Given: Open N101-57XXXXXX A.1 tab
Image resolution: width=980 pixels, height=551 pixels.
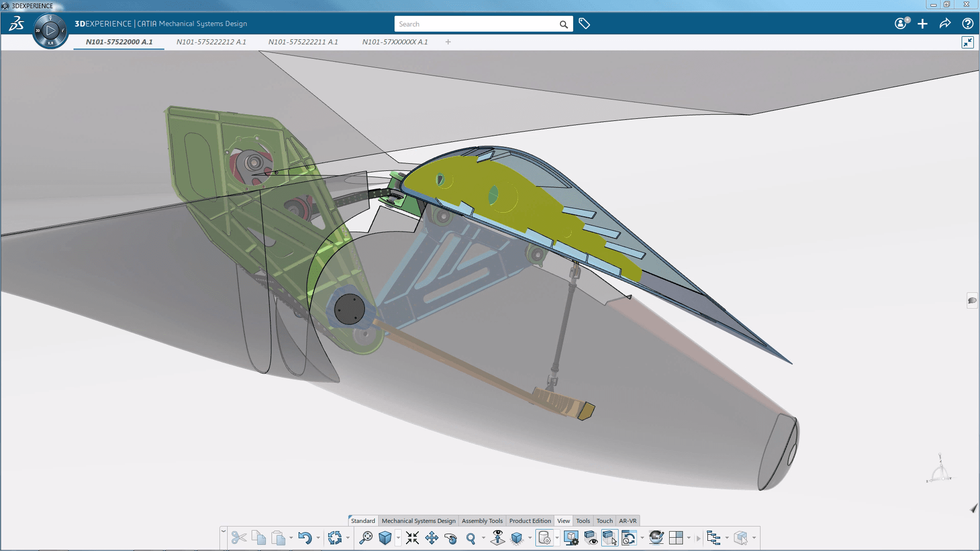Looking at the screenshot, I should (x=395, y=42).
